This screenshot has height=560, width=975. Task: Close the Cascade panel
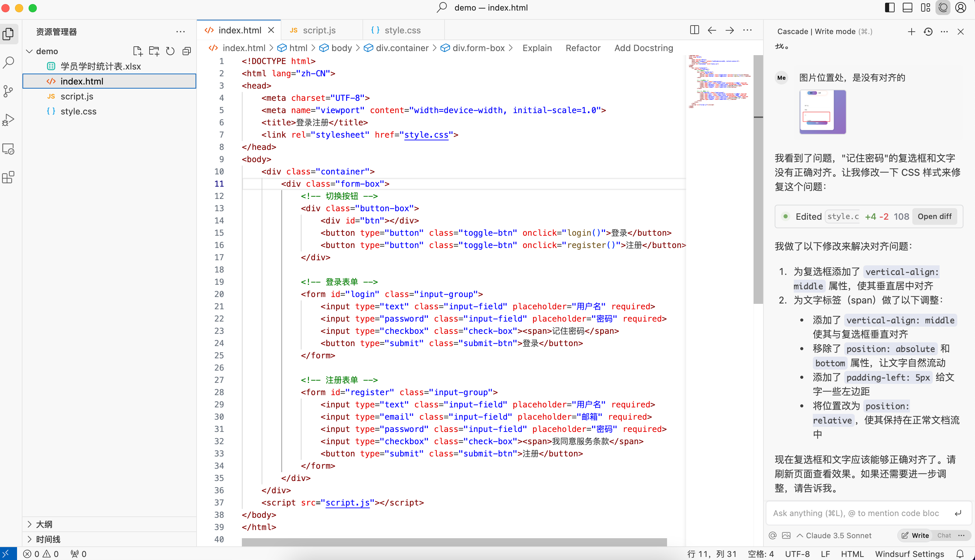point(961,32)
